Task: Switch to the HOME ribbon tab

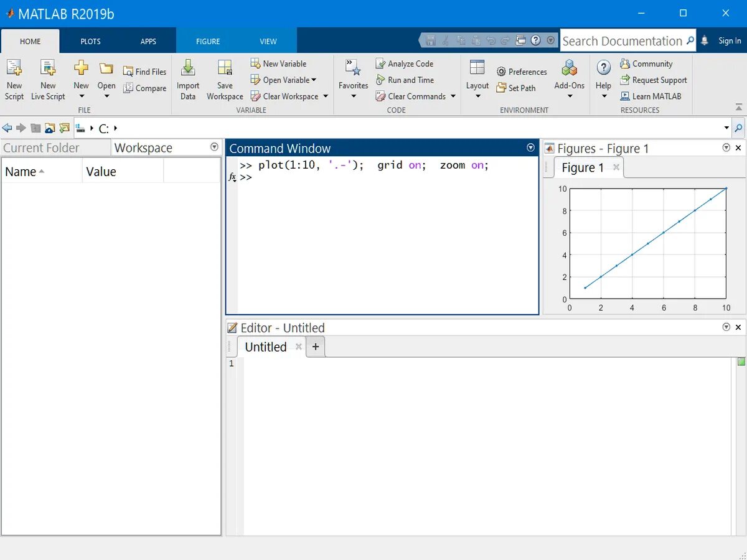Action: click(x=31, y=41)
